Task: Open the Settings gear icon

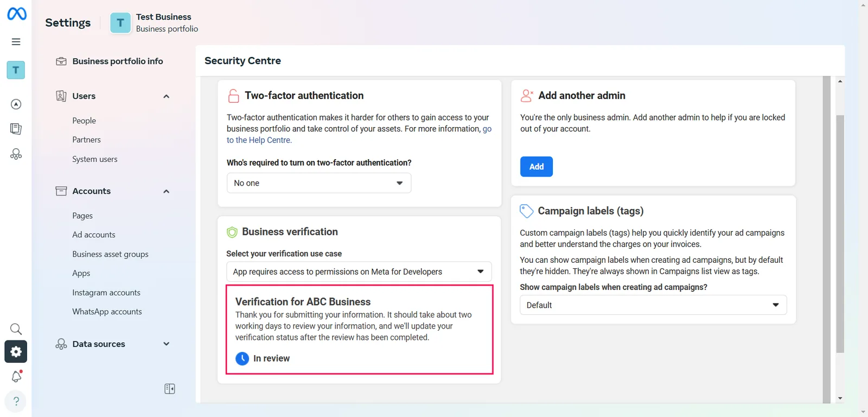Action: [16, 351]
